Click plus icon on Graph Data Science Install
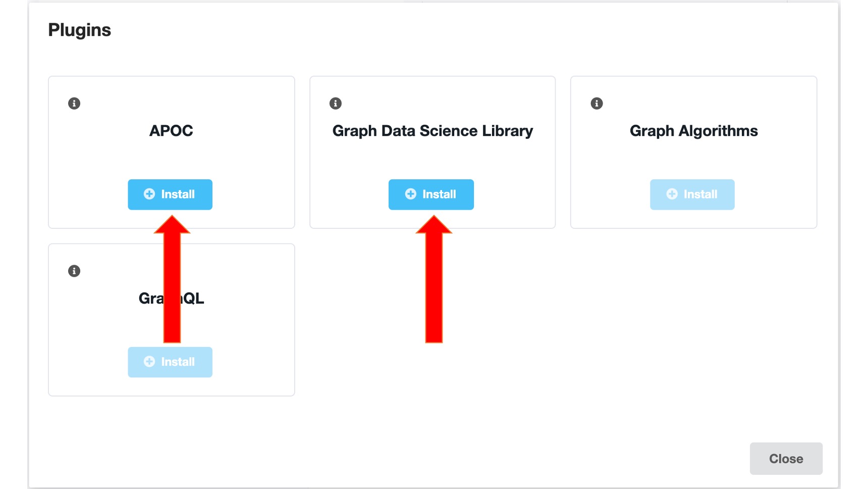Viewport: 868px width, 489px height. point(411,194)
